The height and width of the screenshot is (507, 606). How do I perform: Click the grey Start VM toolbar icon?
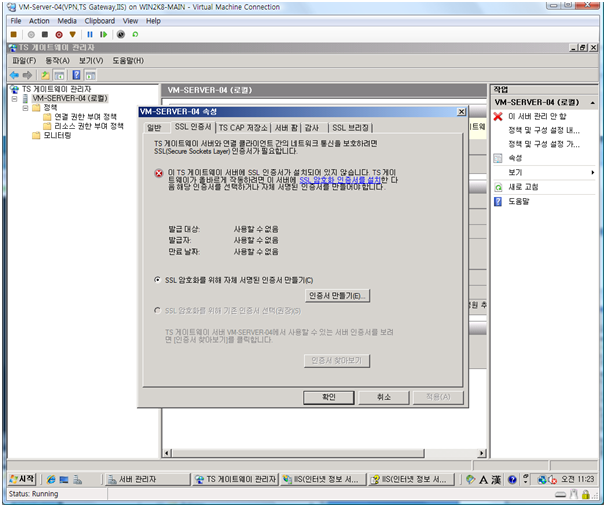pos(31,34)
